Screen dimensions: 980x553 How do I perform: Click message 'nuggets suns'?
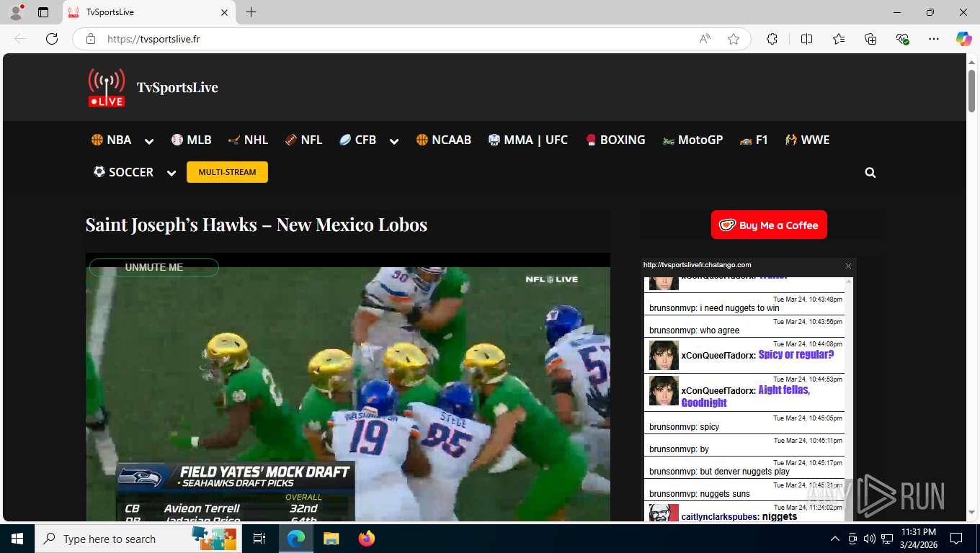point(725,494)
